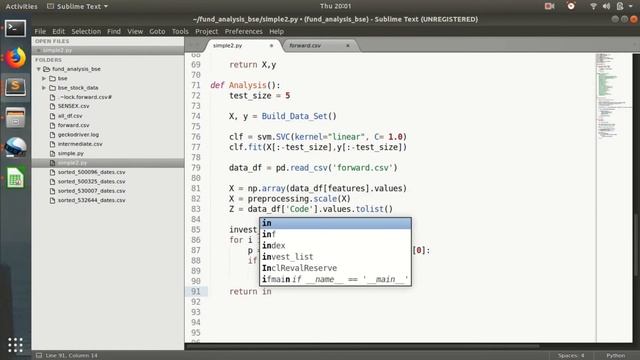Choose 'InclRevalReserve' autocomplete suggestion
Image resolution: width=640 pixels, height=360 pixels.
pyautogui.click(x=335, y=268)
